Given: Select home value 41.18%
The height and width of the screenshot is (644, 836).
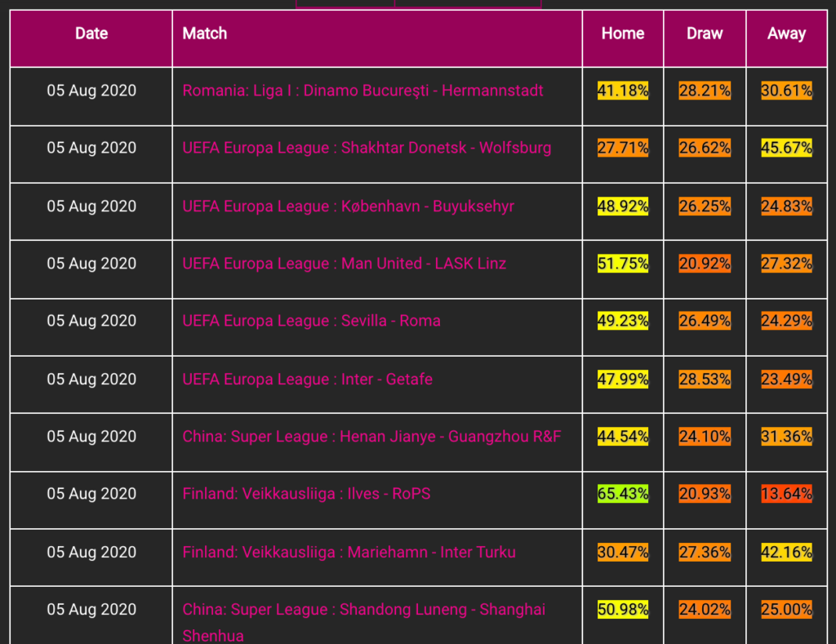Looking at the screenshot, I should click(623, 91).
